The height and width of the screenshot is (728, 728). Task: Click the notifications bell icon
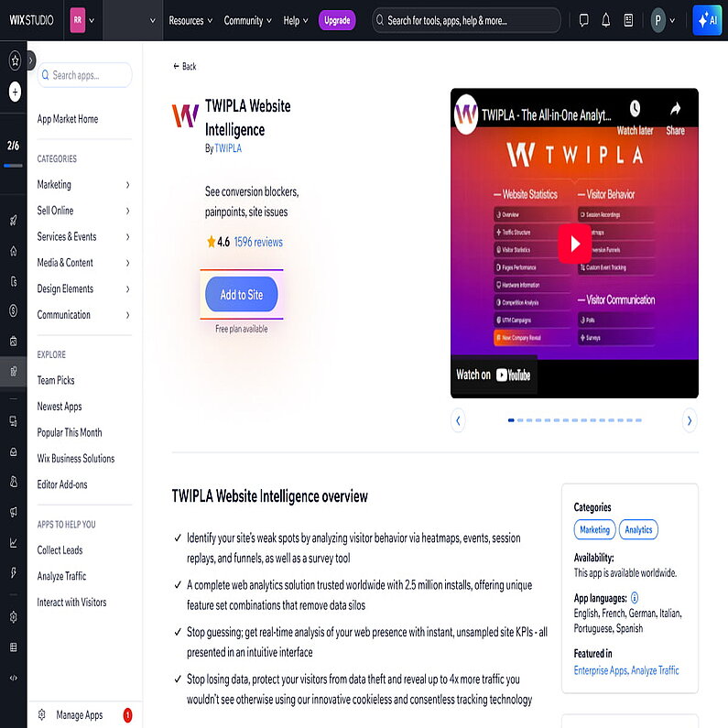point(605,20)
